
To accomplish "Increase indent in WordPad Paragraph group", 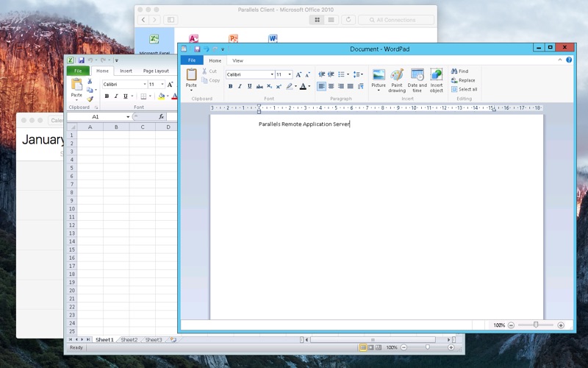I will click(x=331, y=74).
